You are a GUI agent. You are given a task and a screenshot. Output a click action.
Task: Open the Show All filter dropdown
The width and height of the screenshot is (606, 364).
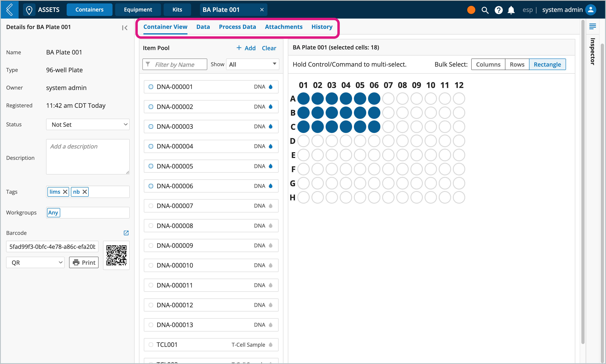pos(253,64)
